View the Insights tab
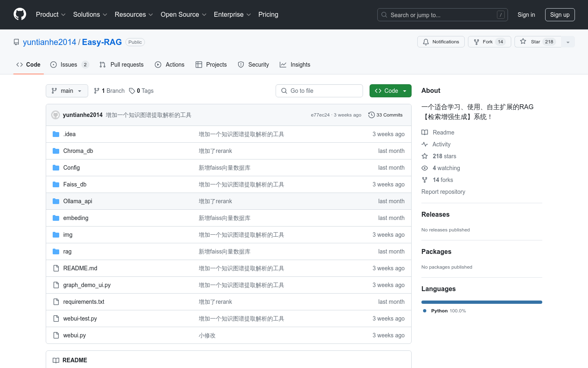Image resolution: width=588 pixels, height=368 pixels. pos(295,65)
